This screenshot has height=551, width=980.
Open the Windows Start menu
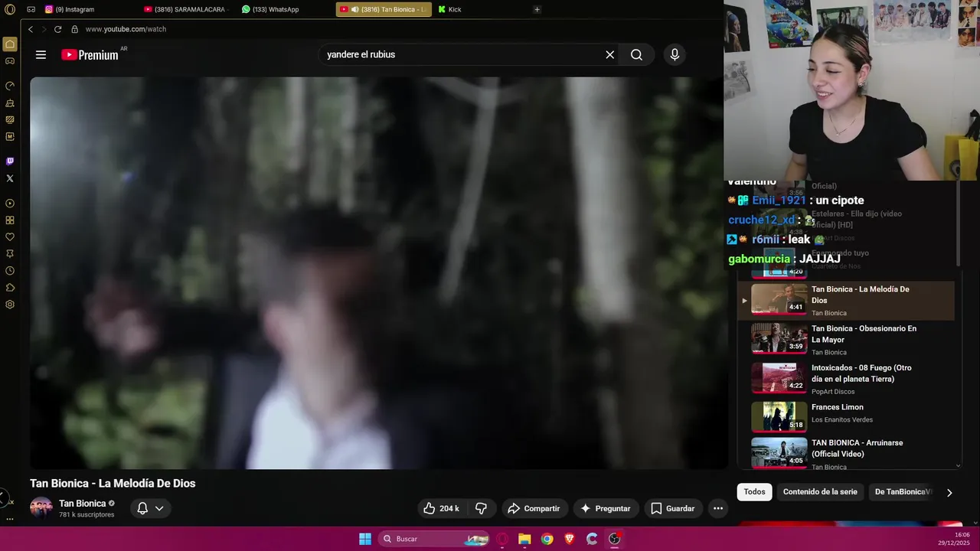pos(365,539)
